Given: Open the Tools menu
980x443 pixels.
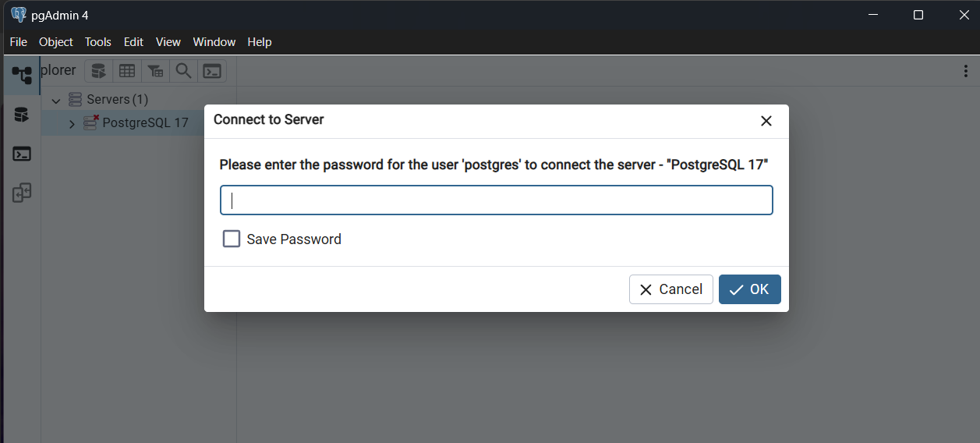Looking at the screenshot, I should (x=98, y=42).
